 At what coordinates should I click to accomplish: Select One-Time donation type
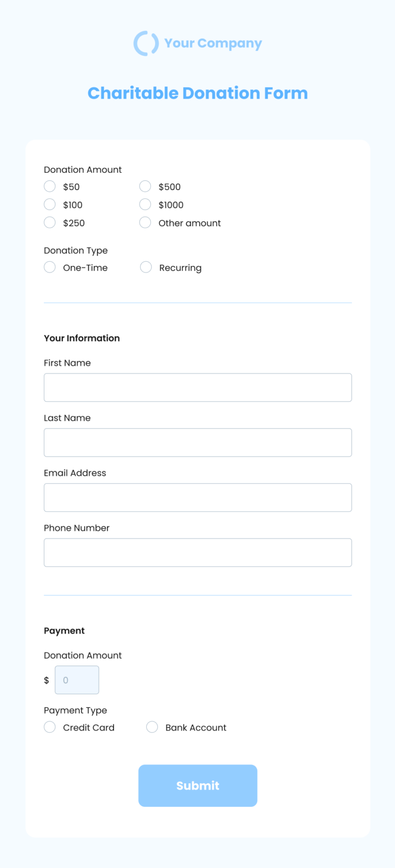(x=50, y=267)
